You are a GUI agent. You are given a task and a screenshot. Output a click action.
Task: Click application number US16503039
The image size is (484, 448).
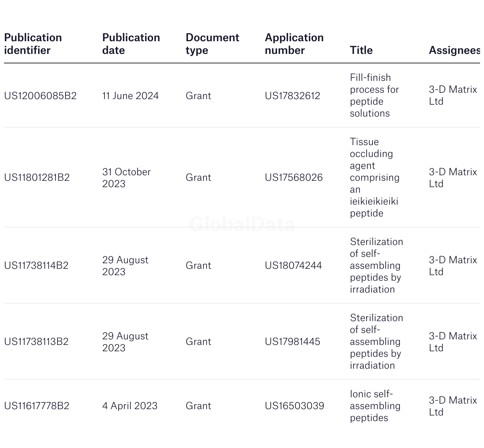(294, 406)
